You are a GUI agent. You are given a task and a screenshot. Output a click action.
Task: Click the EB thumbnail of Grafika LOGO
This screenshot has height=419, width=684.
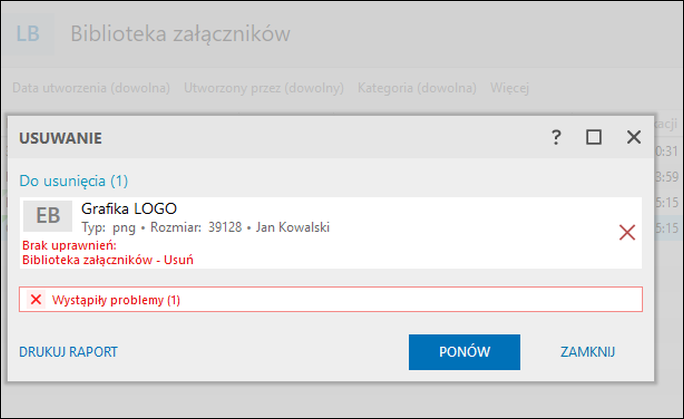coord(48,216)
